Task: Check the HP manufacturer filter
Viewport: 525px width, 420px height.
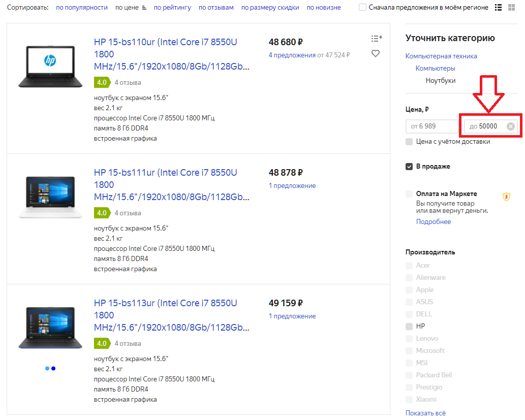Action: (409, 326)
